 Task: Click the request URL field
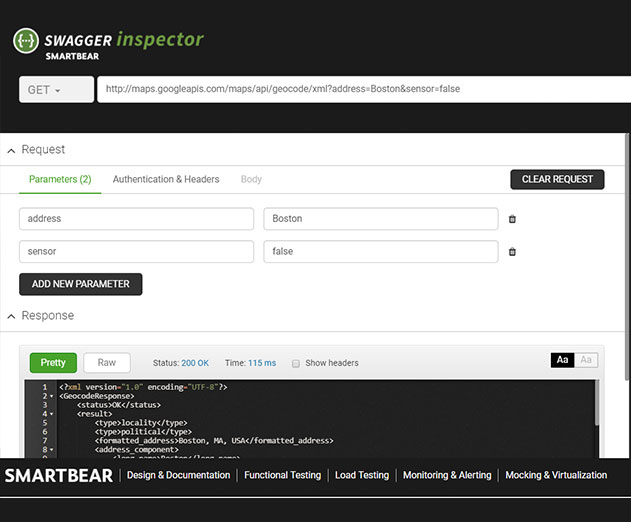coord(364,89)
